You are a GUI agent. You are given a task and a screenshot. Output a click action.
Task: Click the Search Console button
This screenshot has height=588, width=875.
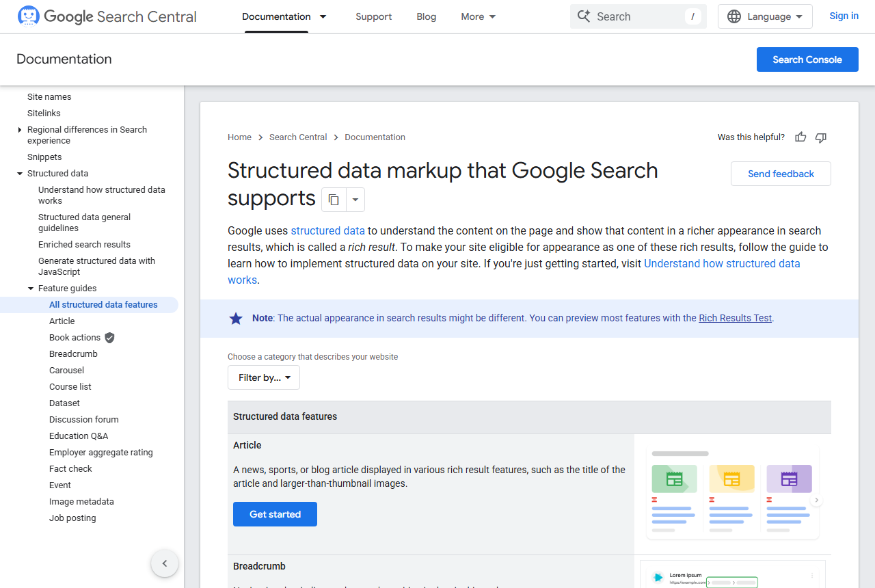807,59
